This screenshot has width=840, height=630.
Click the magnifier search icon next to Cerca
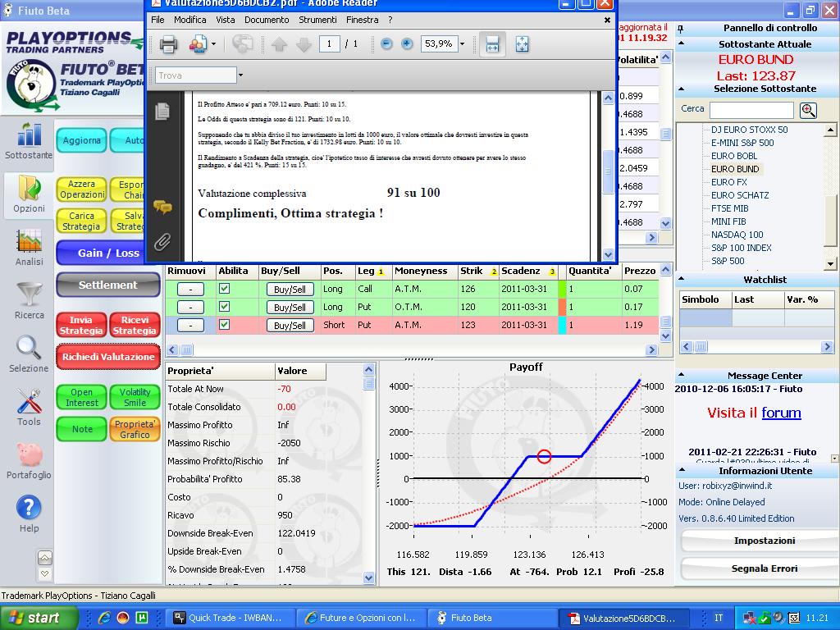pyautogui.click(x=808, y=111)
